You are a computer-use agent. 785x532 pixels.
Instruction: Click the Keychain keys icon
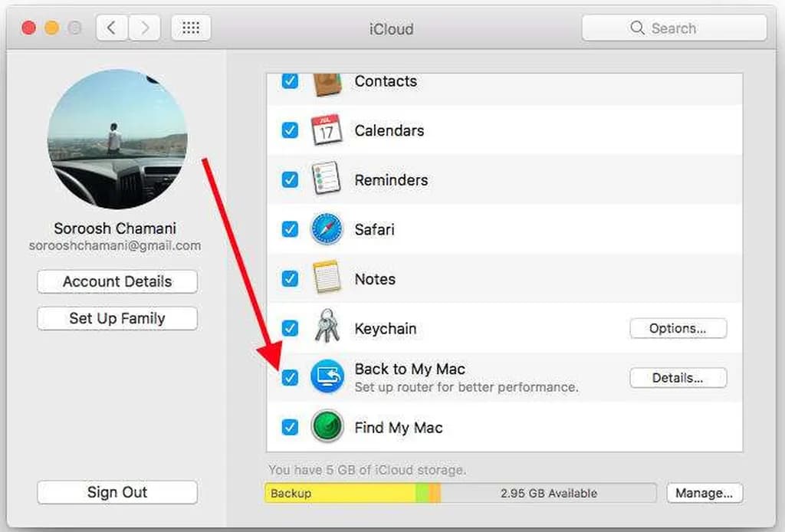click(x=327, y=328)
